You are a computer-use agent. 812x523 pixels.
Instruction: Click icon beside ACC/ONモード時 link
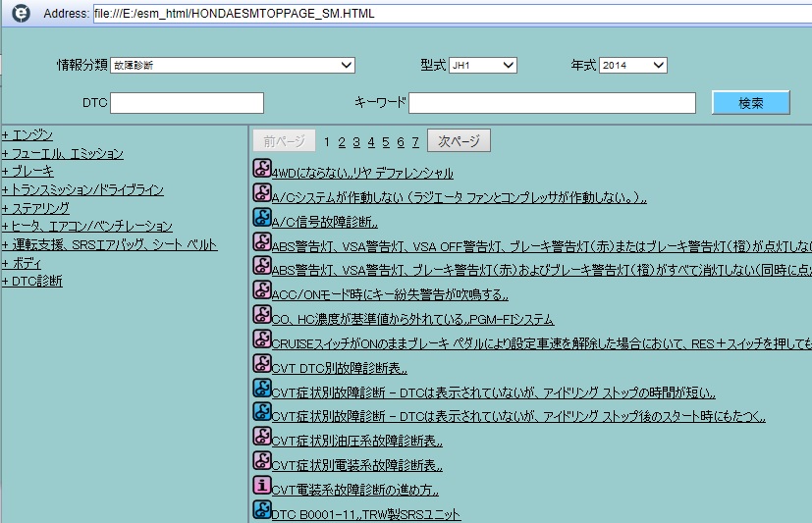click(262, 290)
